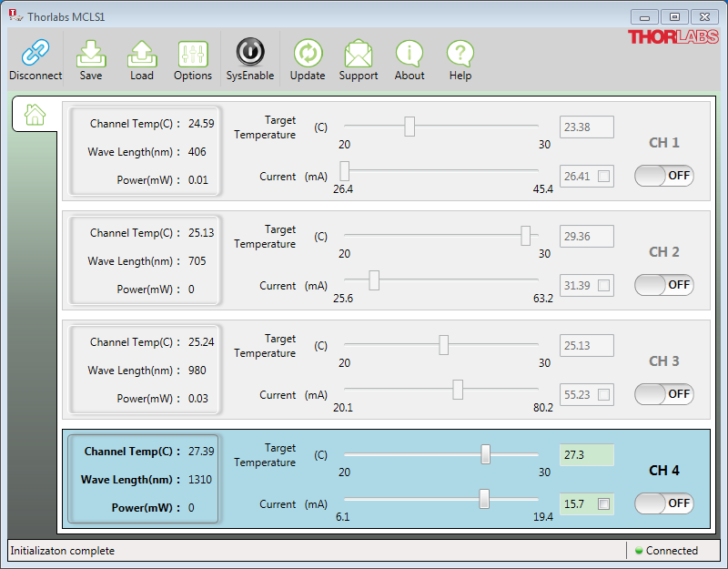Click CH 4 max current label 19.4
Viewport: 728px width, 569px height.
click(x=542, y=517)
